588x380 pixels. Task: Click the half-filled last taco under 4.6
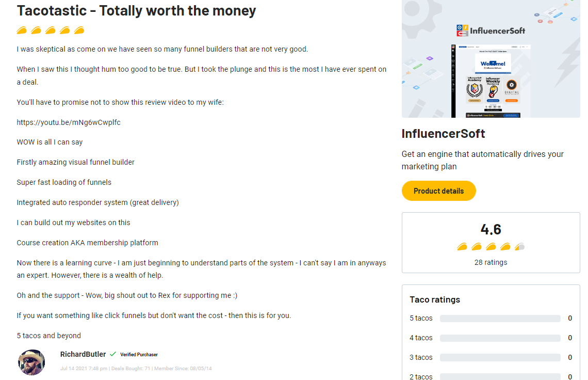point(519,247)
